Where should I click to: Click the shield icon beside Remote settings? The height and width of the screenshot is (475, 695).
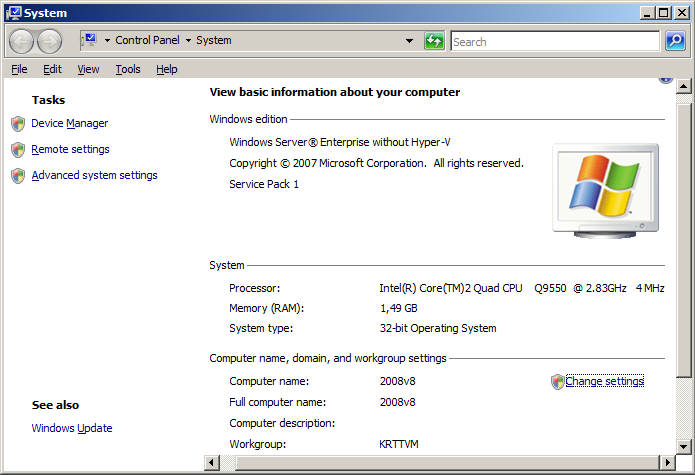click(18, 150)
